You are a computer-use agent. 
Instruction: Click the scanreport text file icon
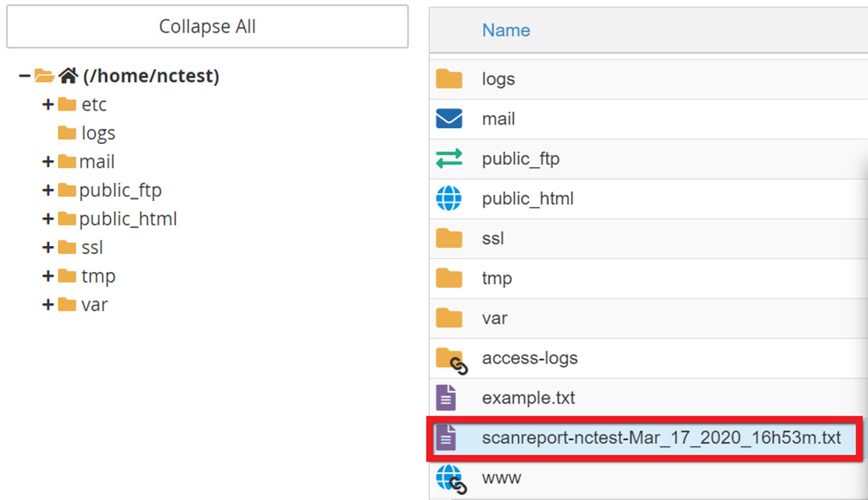click(446, 438)
